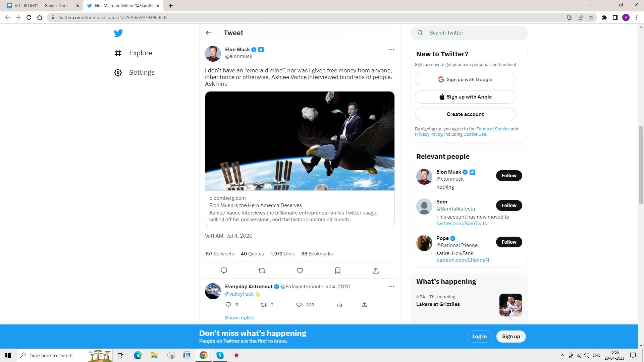Switch to VD - BLOG31 Google Docs tab

pos(41,6)
